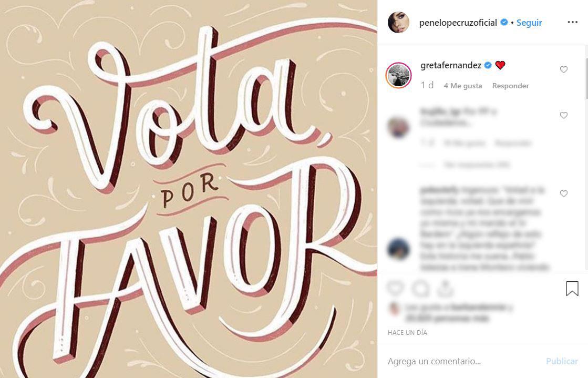Open the gretafernandez username link
The width and height of the screenshot is (588, 378).
(451, 65)
